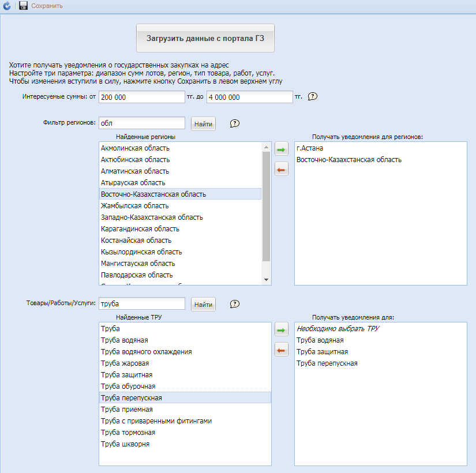Select Алматинская область in found regions
This screenshot has height=473, width=476.
(180, 171)
